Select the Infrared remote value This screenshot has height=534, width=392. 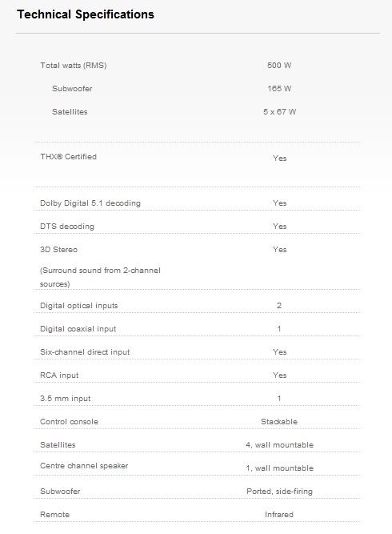coord(279,515)
